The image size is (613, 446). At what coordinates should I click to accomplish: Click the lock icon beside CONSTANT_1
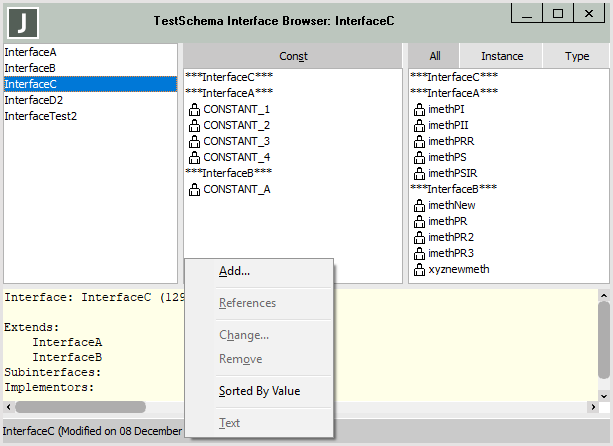coord(194,109)
